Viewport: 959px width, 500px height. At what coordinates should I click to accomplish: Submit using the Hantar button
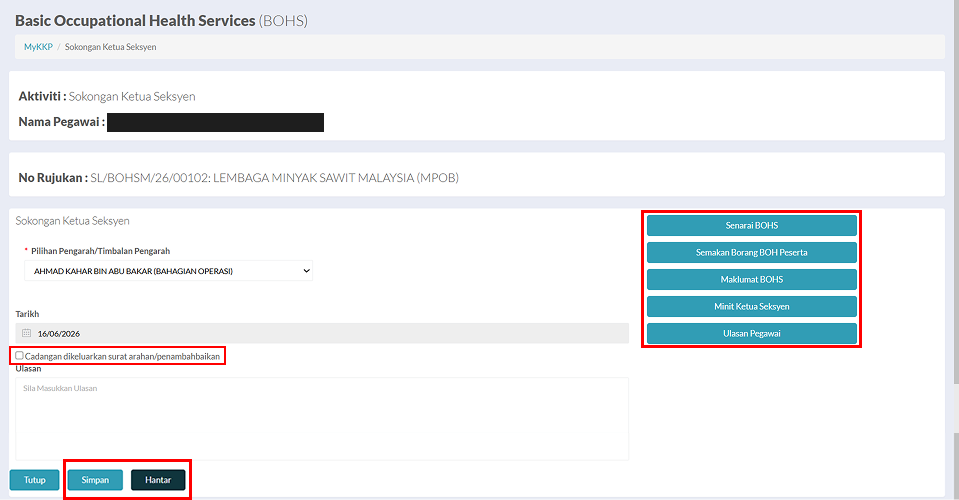click(x=158, y=480)
